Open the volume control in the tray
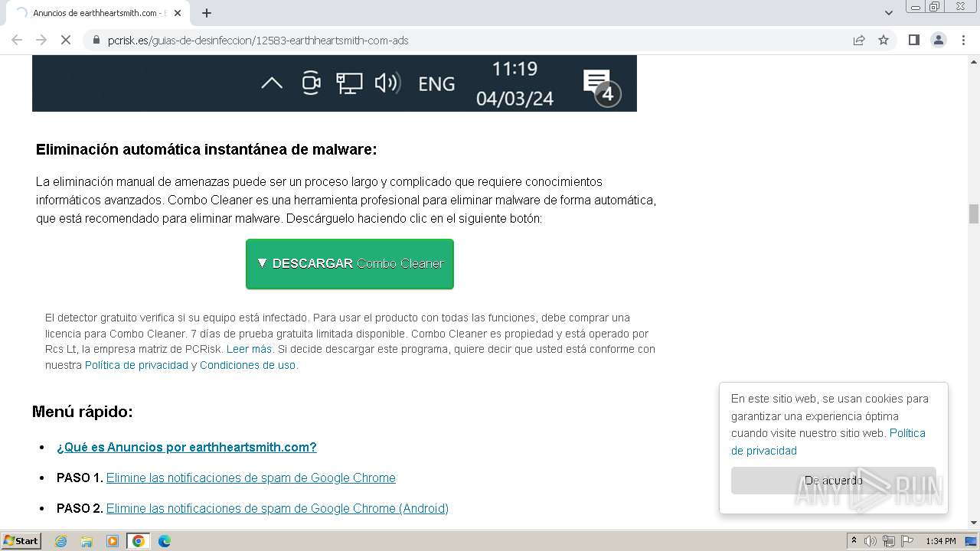The image size is (980, 551). click(x=871, y=541)
